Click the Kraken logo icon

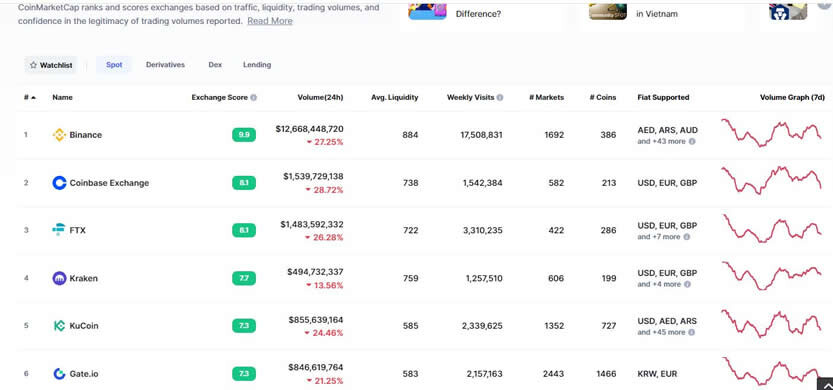[x=60, y=278]
